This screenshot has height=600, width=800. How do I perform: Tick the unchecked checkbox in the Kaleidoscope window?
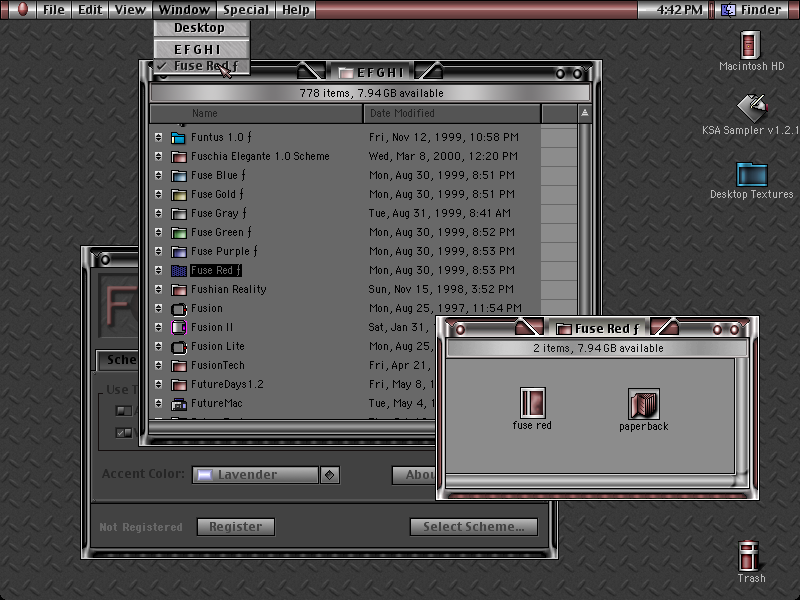click(123, 411)
